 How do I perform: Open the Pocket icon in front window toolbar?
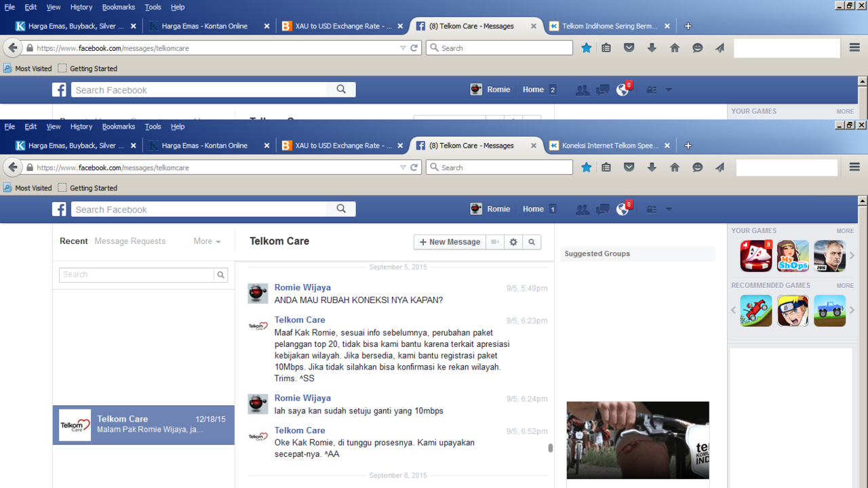tap(629, 167)
